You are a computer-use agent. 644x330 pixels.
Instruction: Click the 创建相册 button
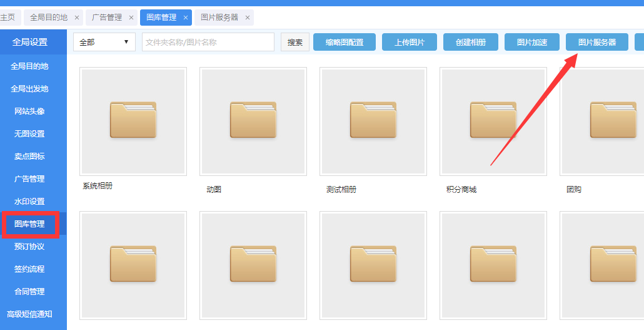[471, 42]
